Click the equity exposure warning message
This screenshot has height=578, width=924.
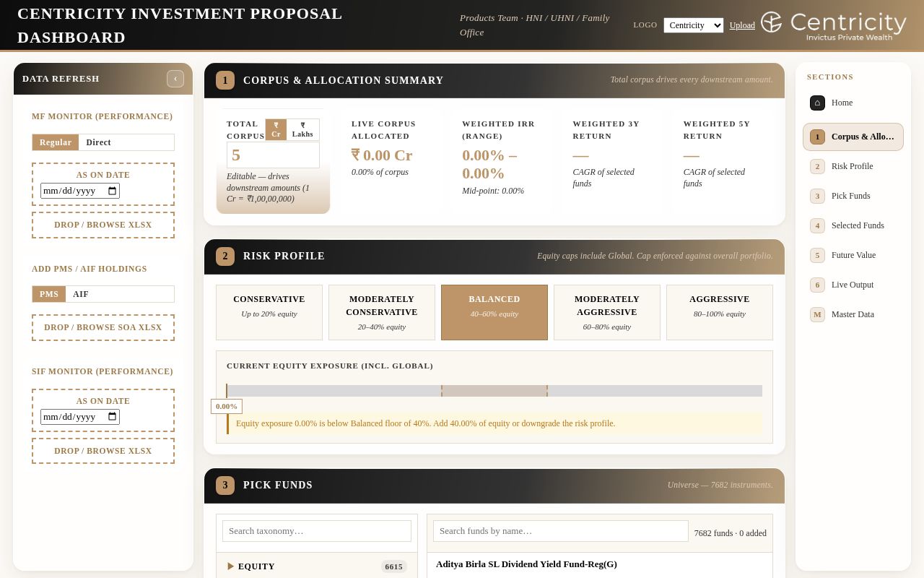click(494, 423)
